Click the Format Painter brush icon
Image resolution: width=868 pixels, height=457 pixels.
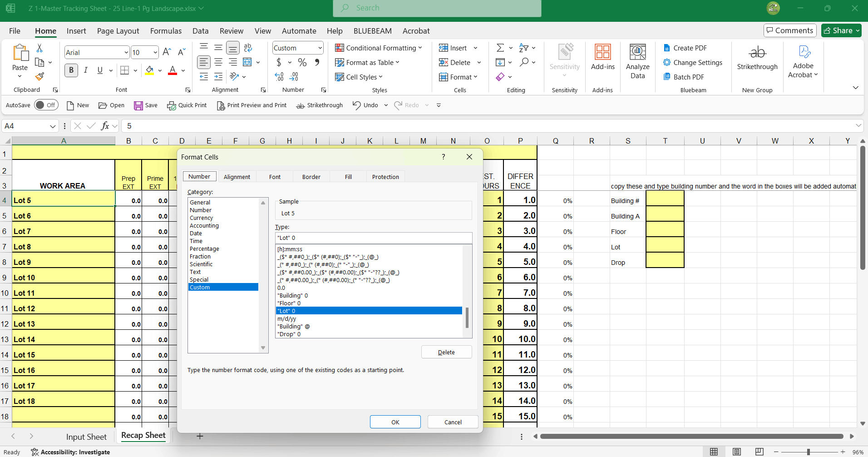pyautogui.click(x=39, y=76)
